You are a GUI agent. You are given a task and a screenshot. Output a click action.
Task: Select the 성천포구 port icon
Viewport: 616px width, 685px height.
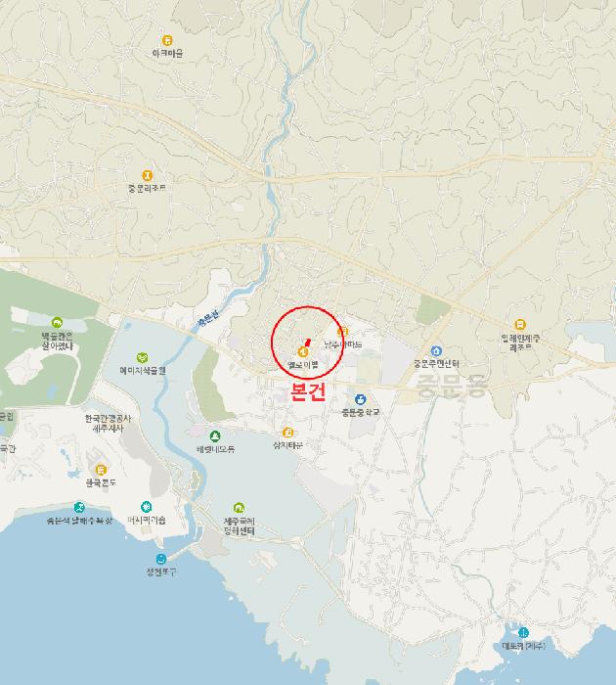click(161, 559)
